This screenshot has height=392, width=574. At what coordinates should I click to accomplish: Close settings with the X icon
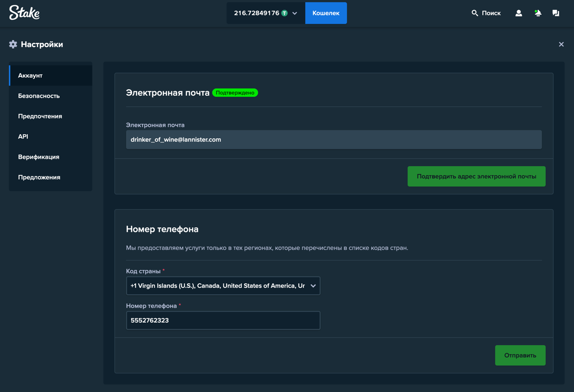[561, 44]
